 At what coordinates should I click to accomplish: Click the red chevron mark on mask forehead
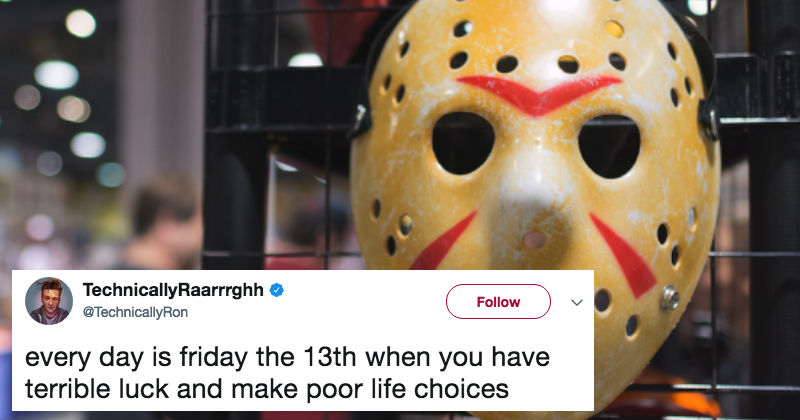[x=539, y=94]
